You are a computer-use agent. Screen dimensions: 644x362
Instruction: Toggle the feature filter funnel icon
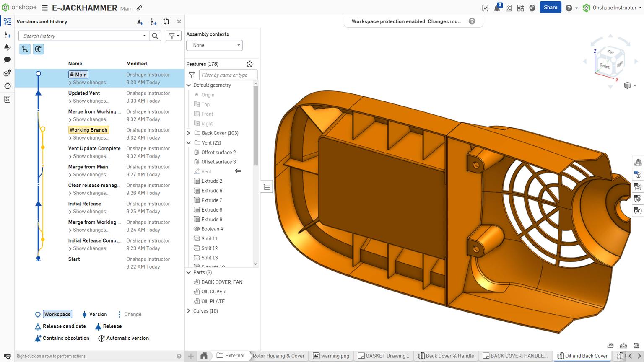coord(192,75)
